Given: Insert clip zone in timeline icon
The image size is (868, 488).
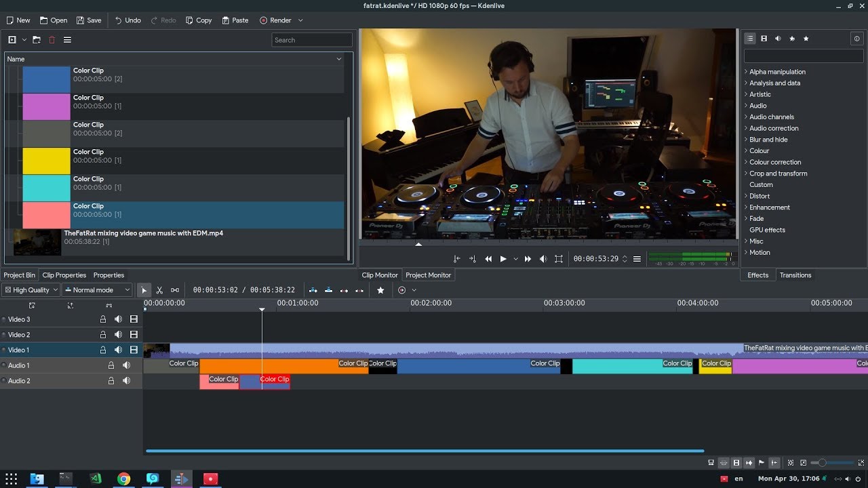Looking at the screenshot, I should pyautogui.click(x=313, y=290).
